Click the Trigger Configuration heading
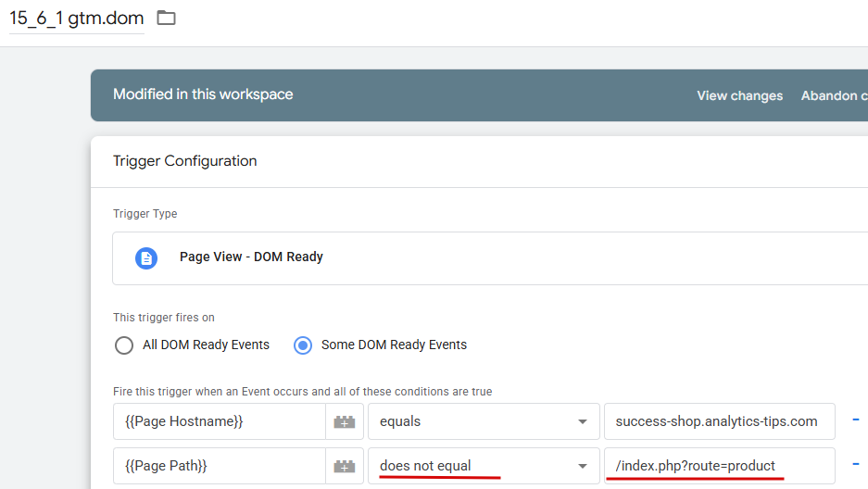The width and height of the screenshot is (868, 489). (185, 161)
